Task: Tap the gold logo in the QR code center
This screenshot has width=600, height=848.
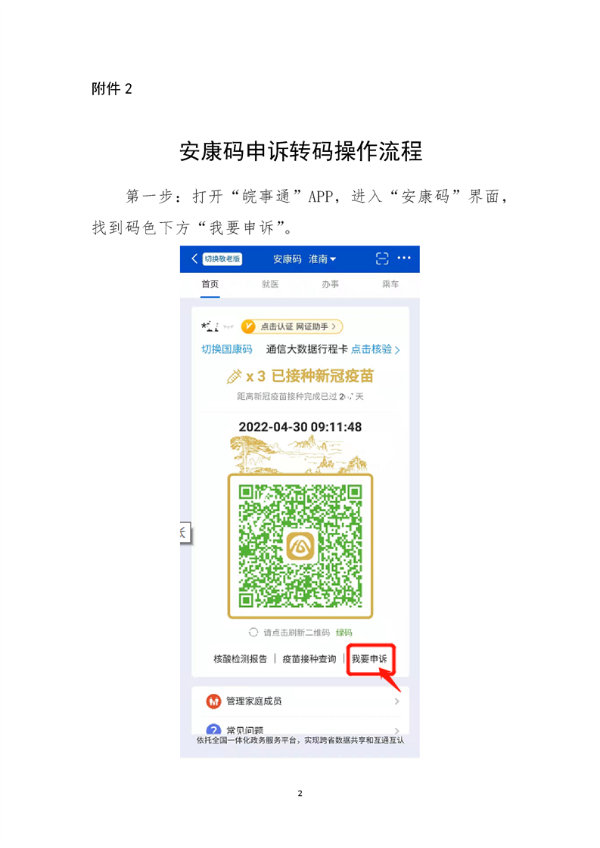Action: click(300, 546)
